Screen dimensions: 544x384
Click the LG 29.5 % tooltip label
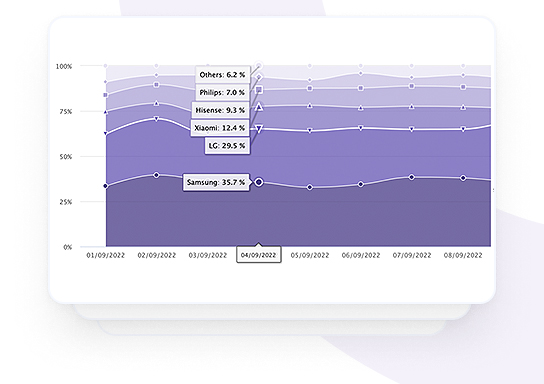[x=227, y=146]
